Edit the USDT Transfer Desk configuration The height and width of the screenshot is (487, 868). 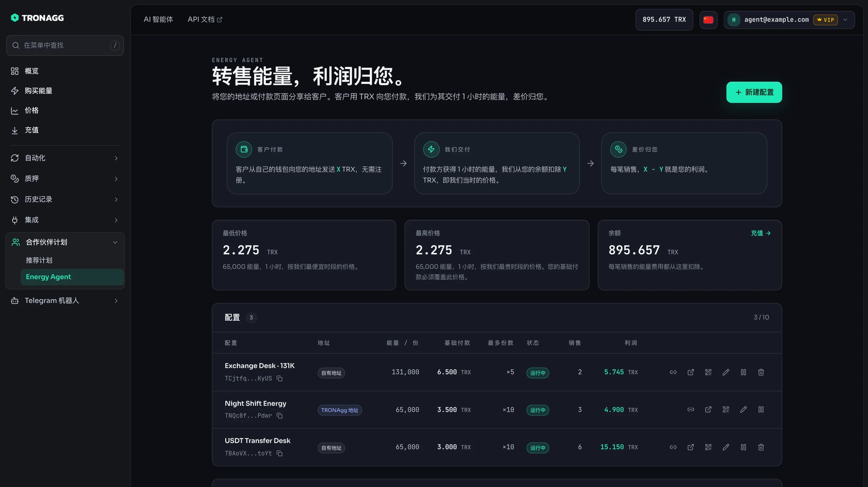tap(726, 447)
